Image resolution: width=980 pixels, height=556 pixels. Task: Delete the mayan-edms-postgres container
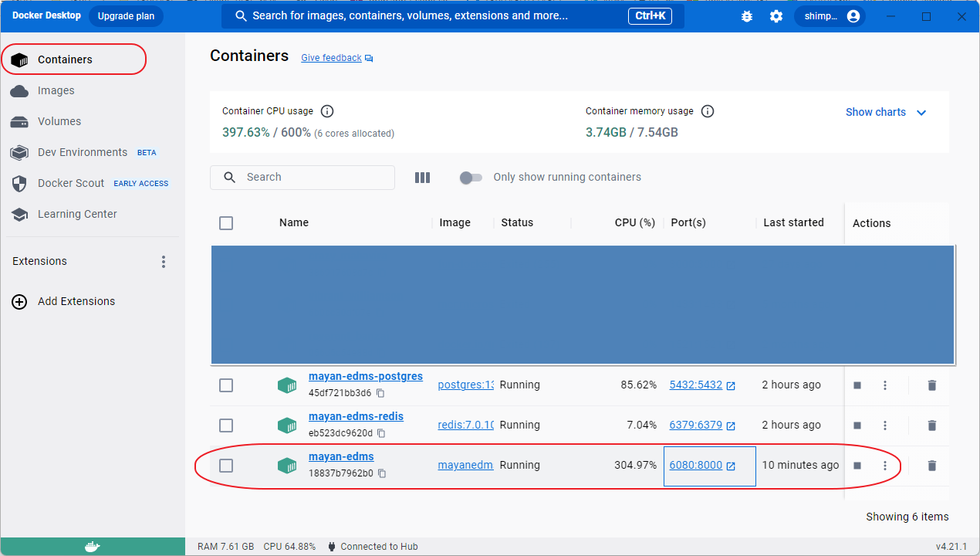click(x=931, y=385)
